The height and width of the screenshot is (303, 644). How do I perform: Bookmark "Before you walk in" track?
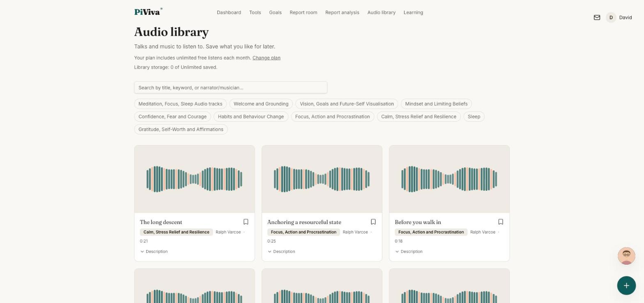pos(500,222)
